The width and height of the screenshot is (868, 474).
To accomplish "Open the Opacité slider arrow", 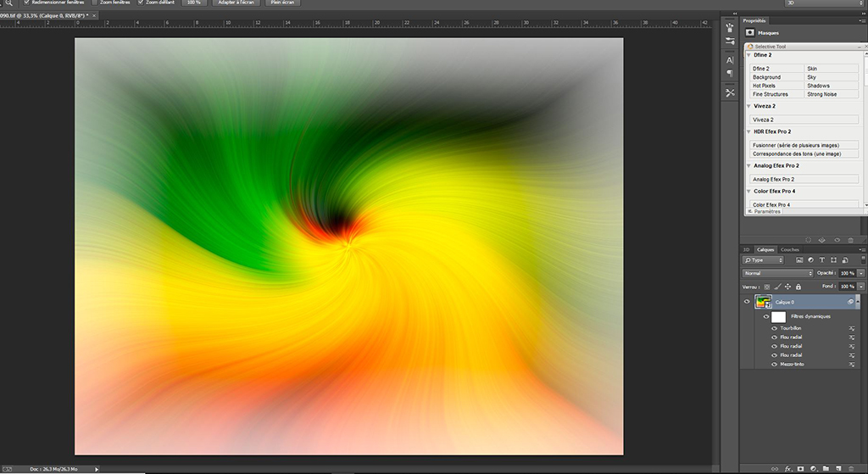I will tap(861, 273).
